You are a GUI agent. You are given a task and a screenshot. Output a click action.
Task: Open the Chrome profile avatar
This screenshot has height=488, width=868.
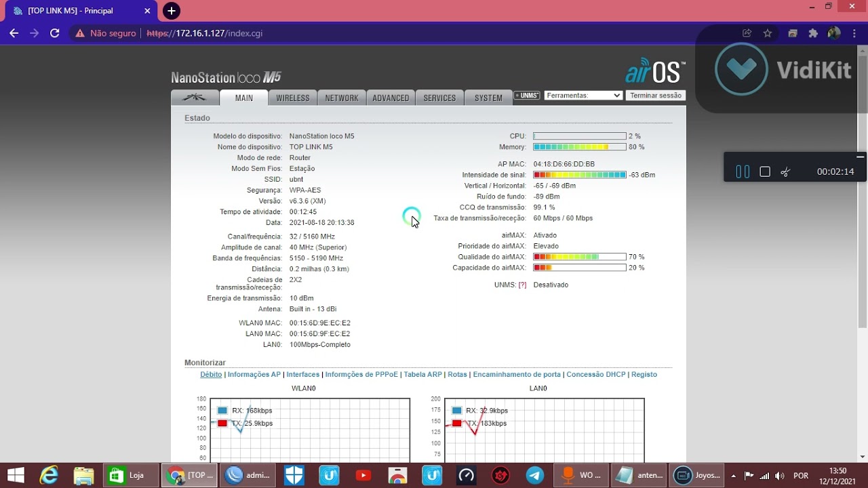(x=834, y=33)
